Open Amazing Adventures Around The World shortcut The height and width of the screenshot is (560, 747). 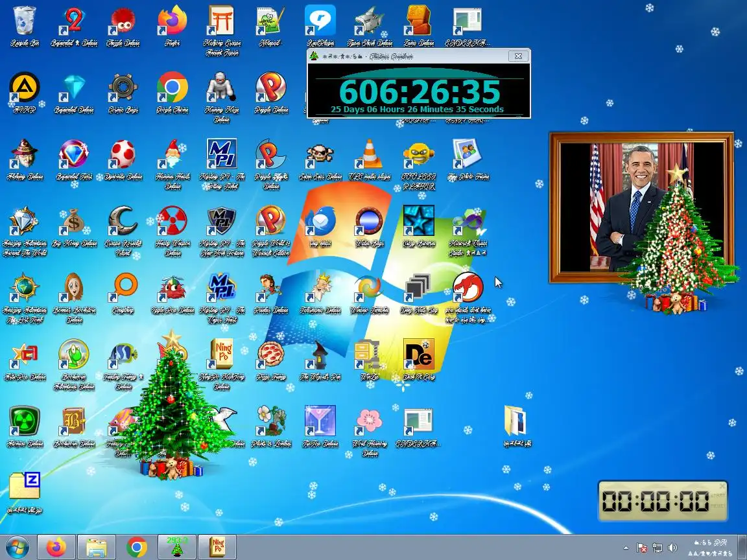click(x=25, y=231)
